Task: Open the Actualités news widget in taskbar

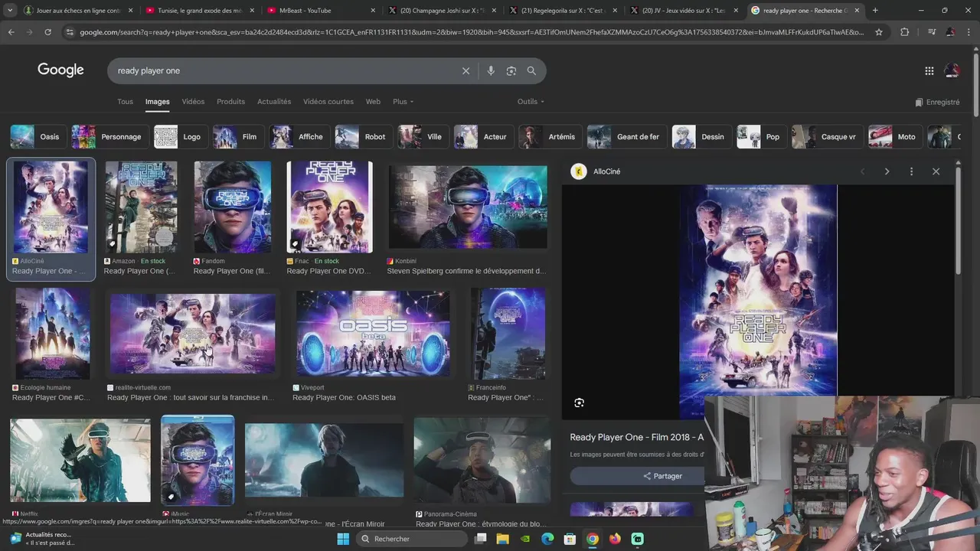Action: coord(42,539)
